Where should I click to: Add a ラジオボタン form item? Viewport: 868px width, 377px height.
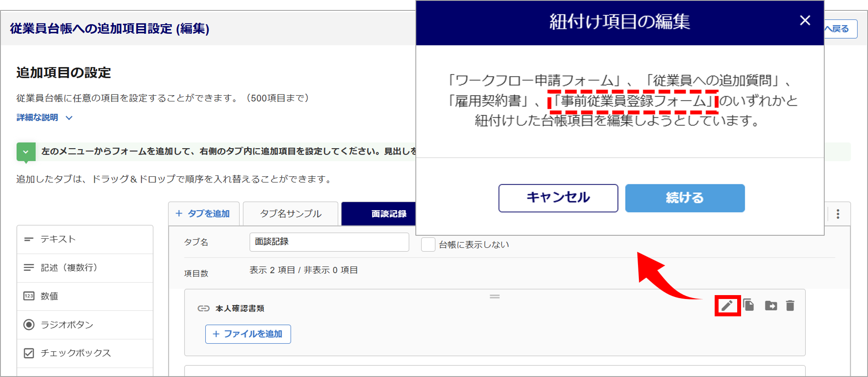tap(85, 325)
